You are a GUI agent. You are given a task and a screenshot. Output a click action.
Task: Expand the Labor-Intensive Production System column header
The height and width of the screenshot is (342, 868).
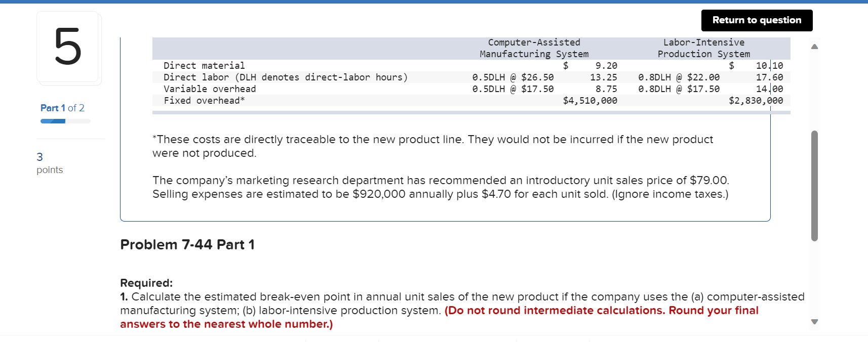click(x=703, y=48)
